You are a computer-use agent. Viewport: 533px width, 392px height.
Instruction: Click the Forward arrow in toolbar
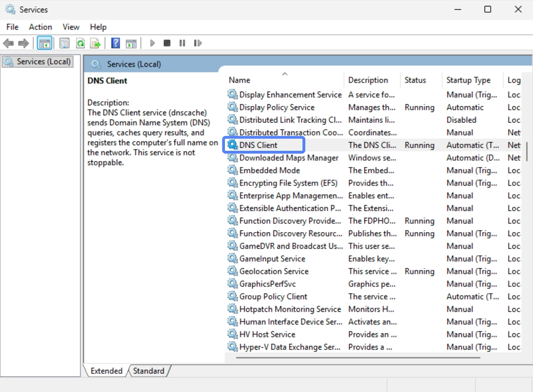(23, 43)
